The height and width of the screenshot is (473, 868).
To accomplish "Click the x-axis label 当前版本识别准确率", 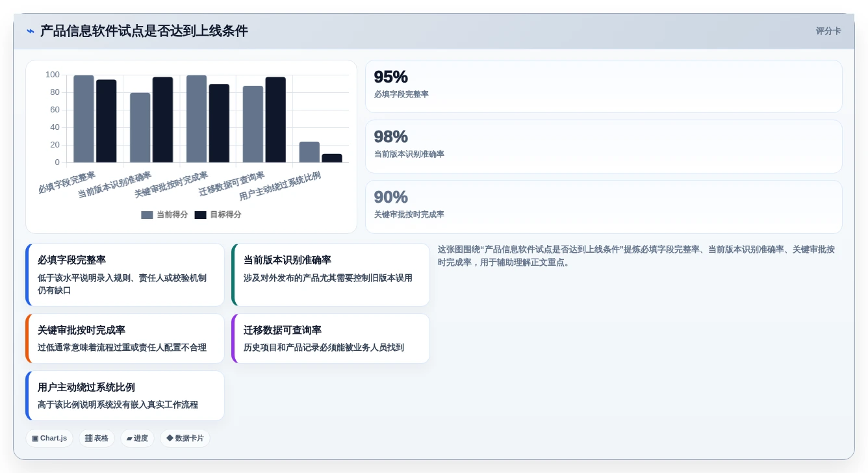I will coord(114,185).
